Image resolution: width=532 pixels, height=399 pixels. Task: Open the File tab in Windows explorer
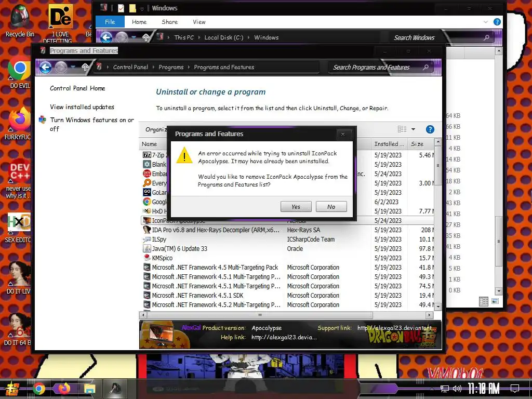coord(110,22)
